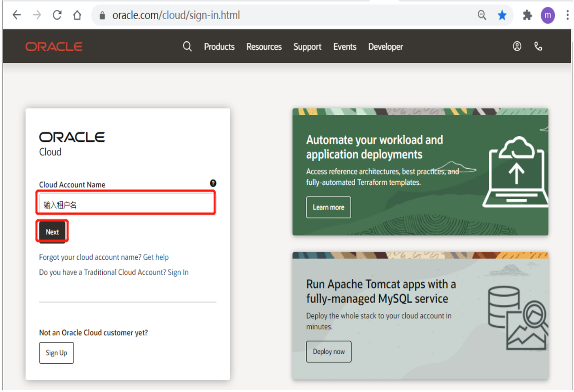Follow the Get help link

tap(156, 257)
